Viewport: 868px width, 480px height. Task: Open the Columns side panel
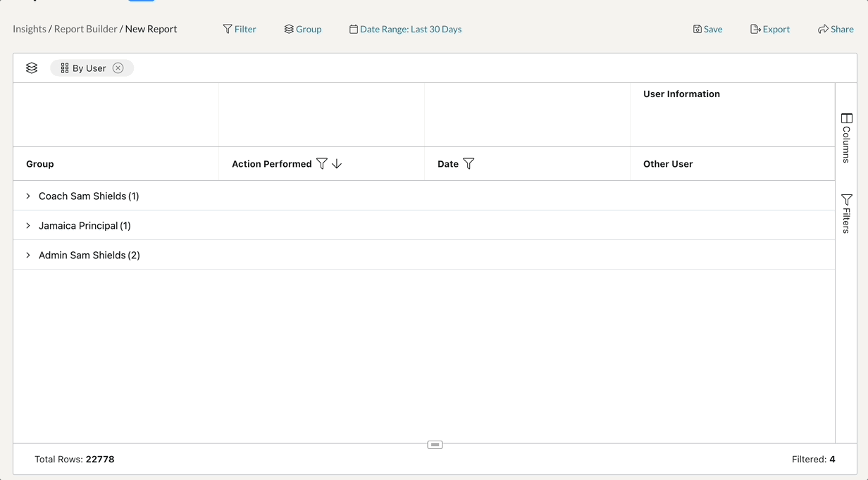(846, 138)
